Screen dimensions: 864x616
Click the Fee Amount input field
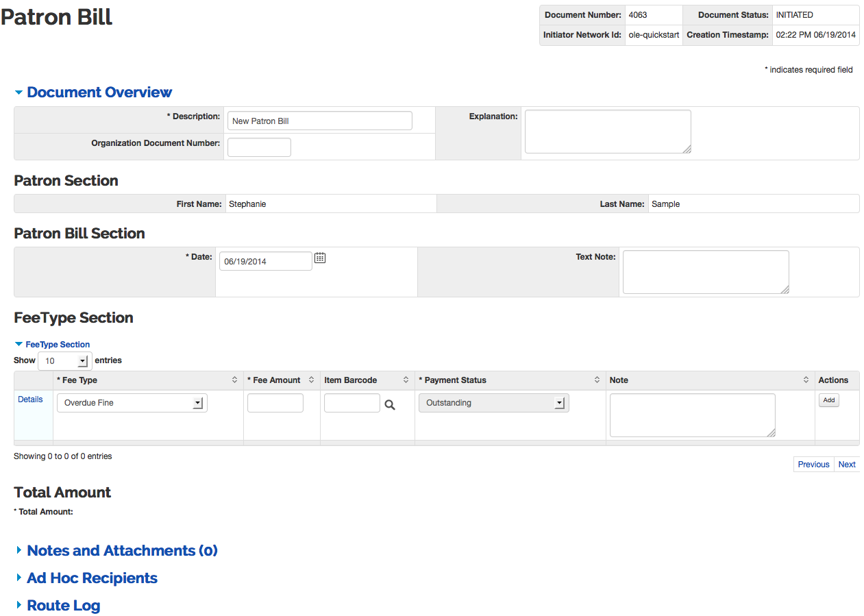(275, 403)
